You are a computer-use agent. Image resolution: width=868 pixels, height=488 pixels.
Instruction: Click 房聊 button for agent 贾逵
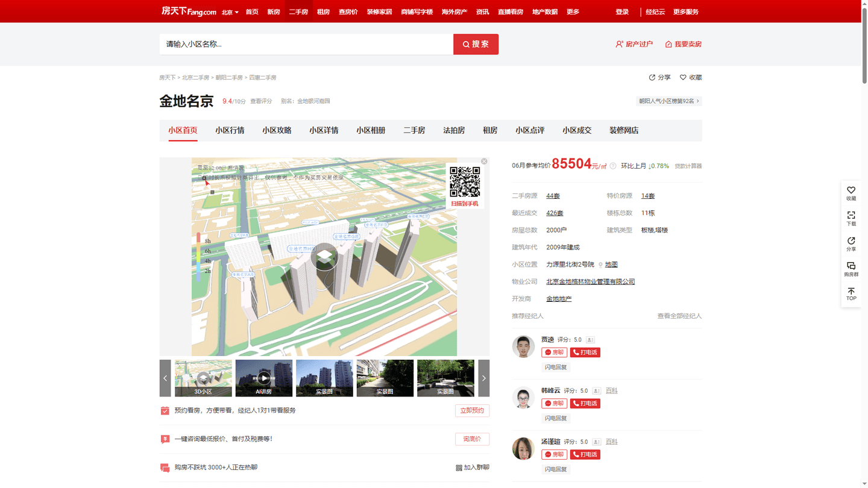[554, 352]
